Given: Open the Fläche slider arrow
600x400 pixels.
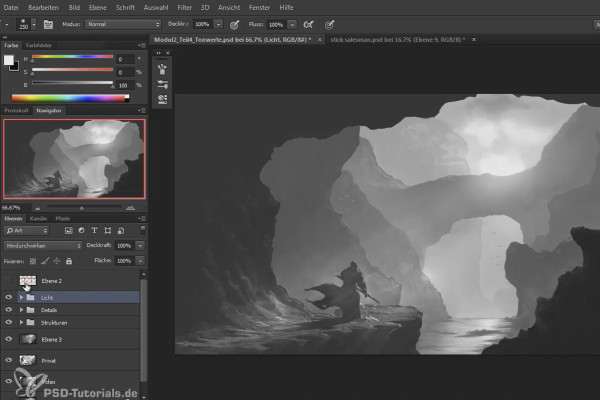Looking at the screenshot, I should point(140,261).
